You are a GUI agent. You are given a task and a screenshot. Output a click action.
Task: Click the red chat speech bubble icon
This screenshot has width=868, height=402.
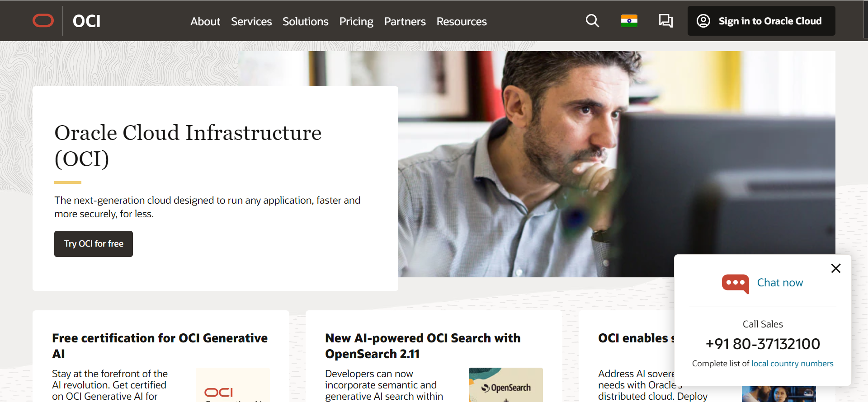736,284
